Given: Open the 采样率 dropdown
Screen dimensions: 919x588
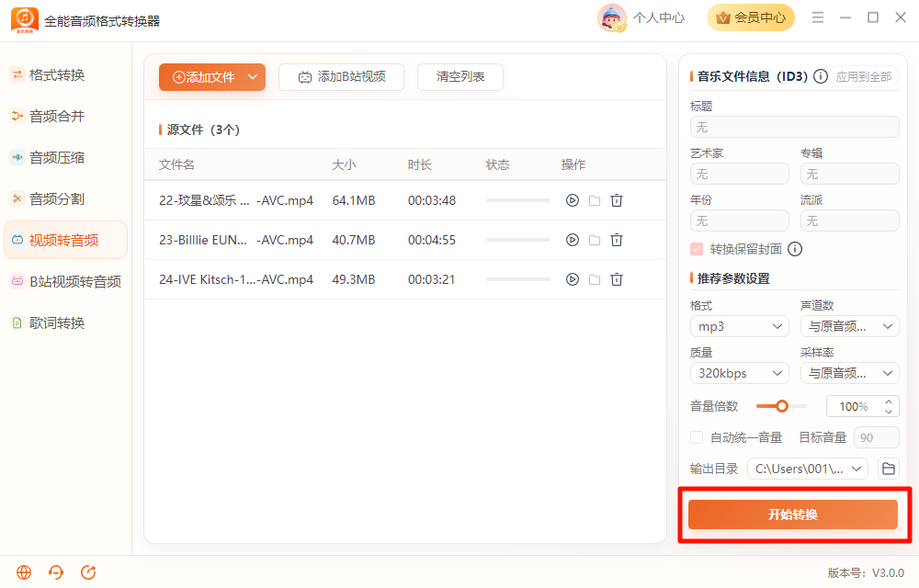Looking at the screenshot, I should pos(849,373).
